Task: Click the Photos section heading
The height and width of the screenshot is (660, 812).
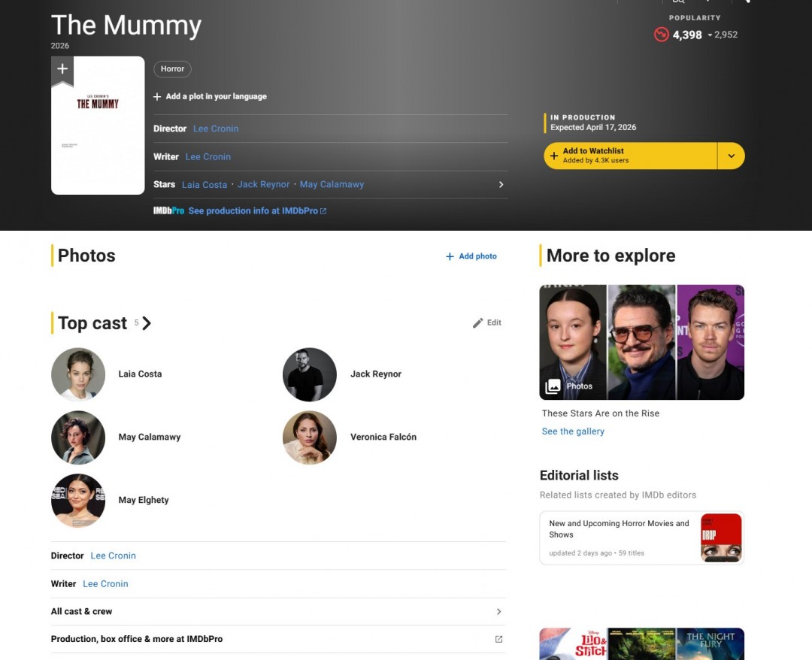Action: (86, 256)
